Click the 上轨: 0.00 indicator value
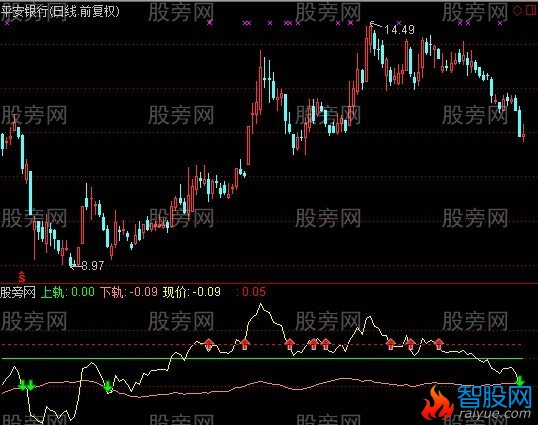The width and height of the screenshot is (538, 425). [68, 292]
